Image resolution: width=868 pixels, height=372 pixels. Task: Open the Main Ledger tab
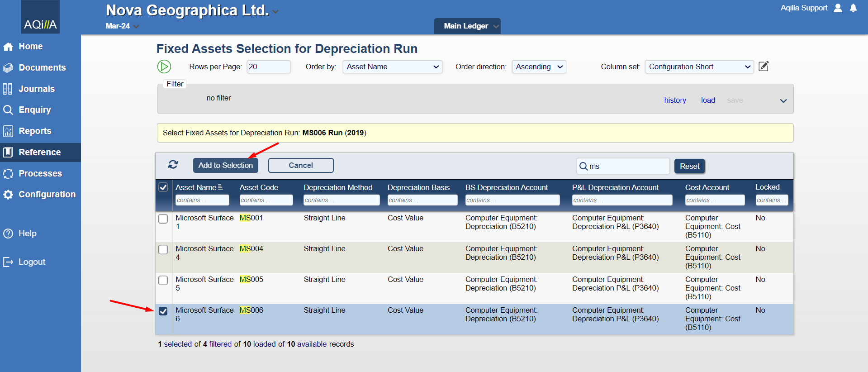coord(467,26)
